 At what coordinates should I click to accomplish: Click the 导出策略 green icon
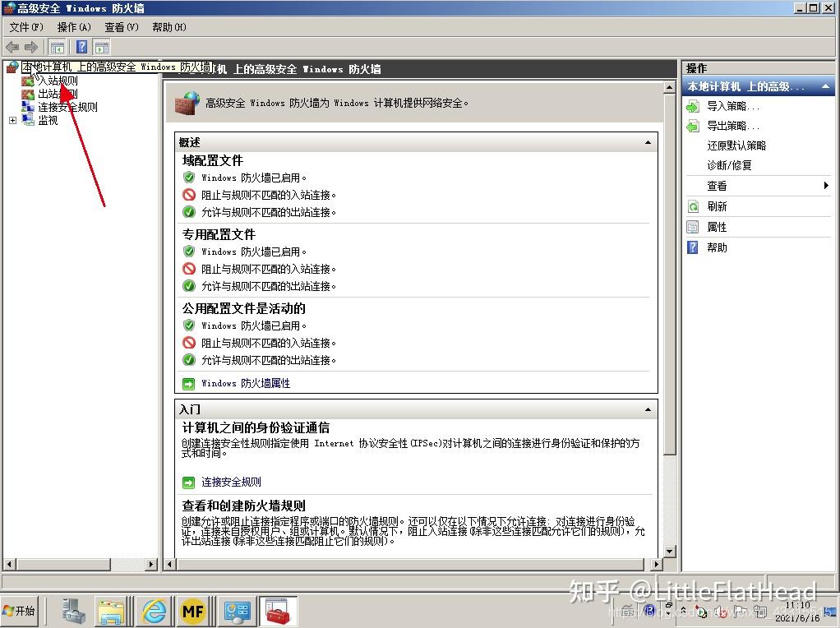pos(693,126)
